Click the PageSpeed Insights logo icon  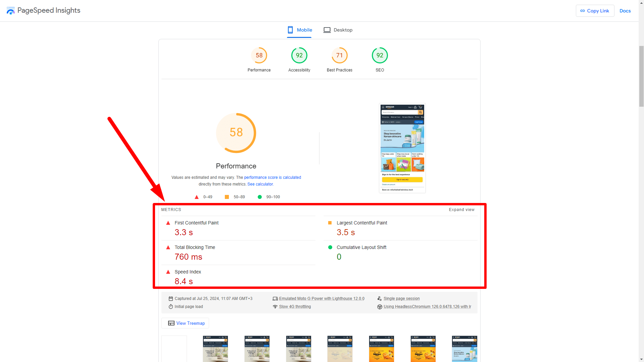click(10, 11)
